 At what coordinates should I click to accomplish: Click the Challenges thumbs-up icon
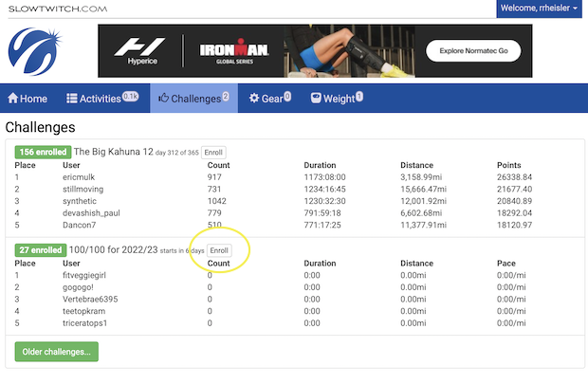(163, 99)
